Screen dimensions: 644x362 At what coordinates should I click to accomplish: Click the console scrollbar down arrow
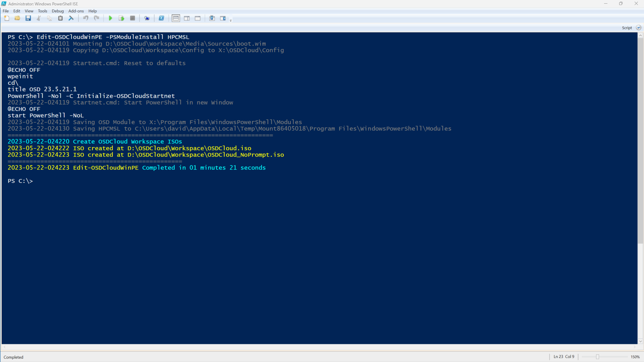(640, 341)
